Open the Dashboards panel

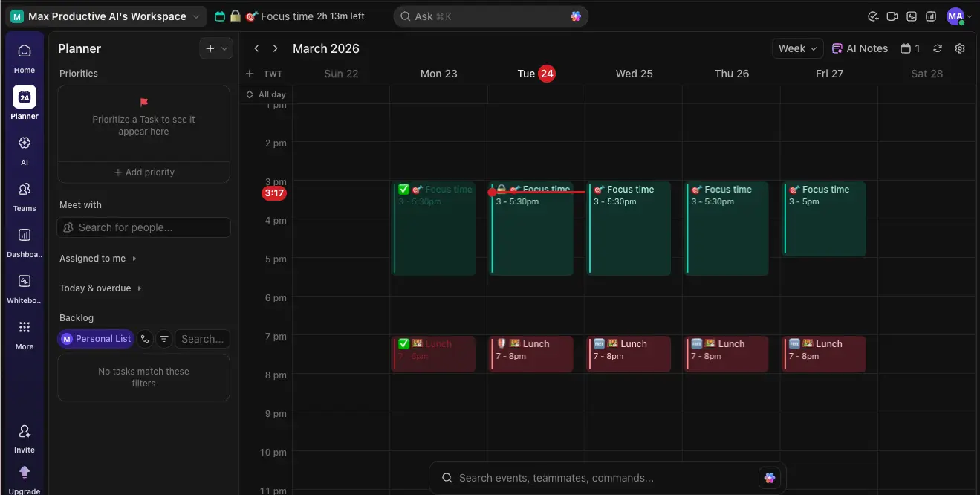click(x=25, y=242)
